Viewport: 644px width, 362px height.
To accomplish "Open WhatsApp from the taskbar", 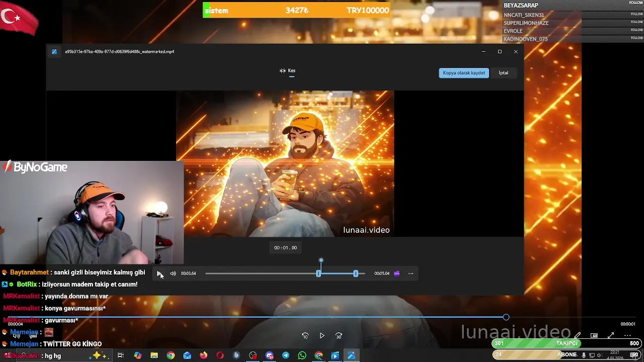I will (302, 355).
